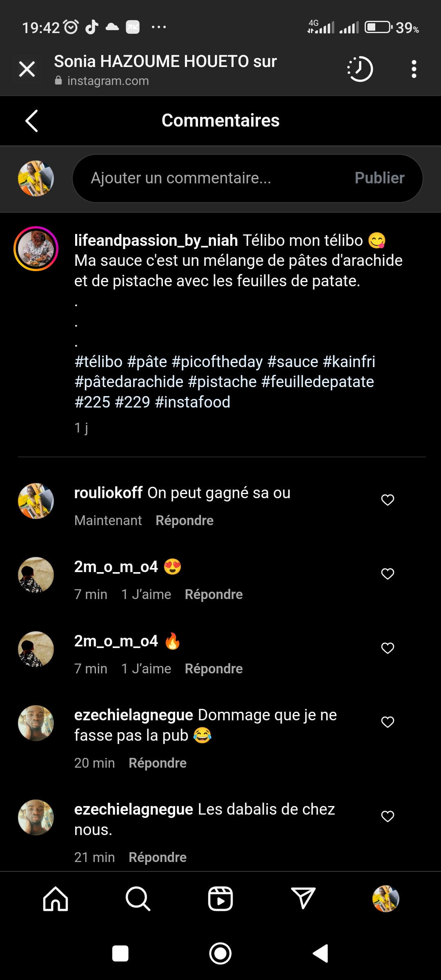
Task: Like rouliokoff's comment with heart
Action: [x=388, y=500]
